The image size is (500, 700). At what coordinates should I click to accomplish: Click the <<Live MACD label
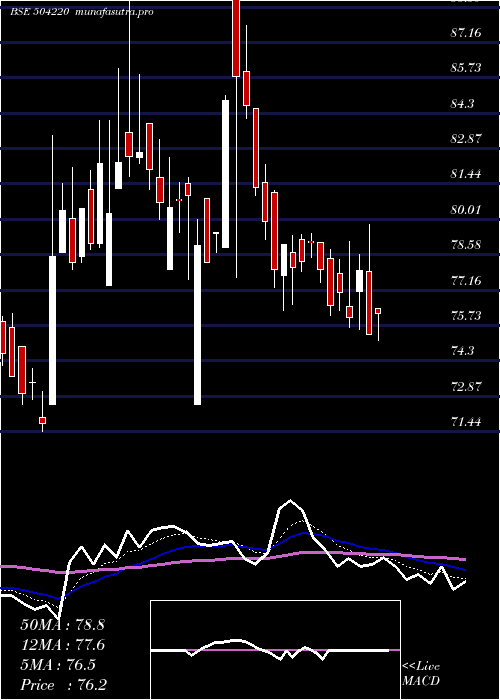point(421,674)
